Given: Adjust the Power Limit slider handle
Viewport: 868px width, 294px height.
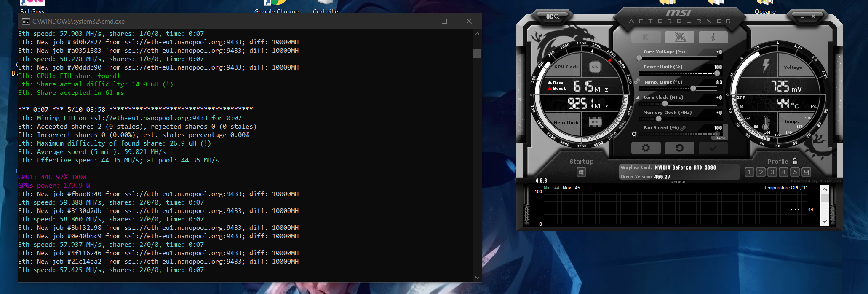Looking at the screenshot, I should pos(717,73).
